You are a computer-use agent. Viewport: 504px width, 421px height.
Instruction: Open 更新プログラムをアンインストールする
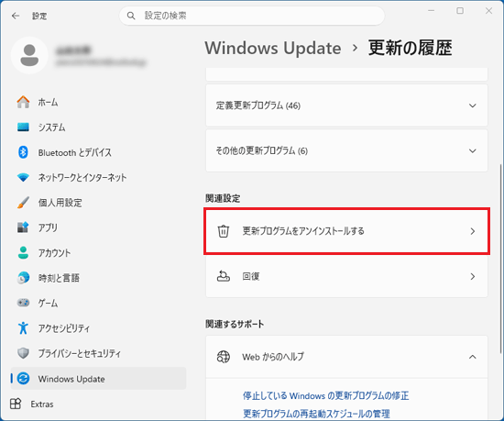coord(346,231)
